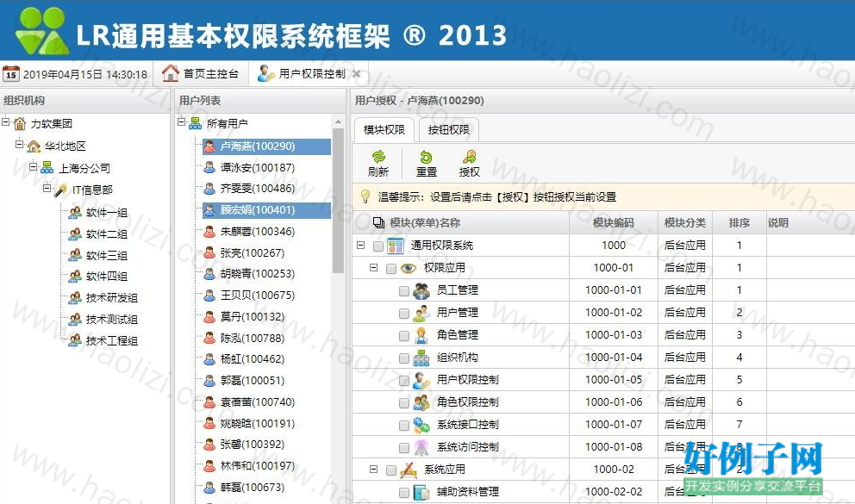Click the 辅助资料管理 row icon
The height and width of the screenshot is (504, 855).
coord(421,492)
